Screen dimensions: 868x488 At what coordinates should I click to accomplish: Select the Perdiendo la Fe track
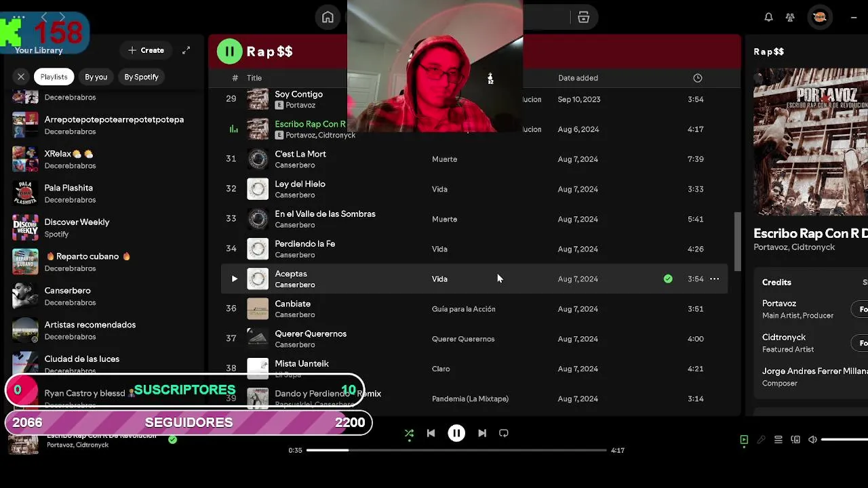(474, 249)
